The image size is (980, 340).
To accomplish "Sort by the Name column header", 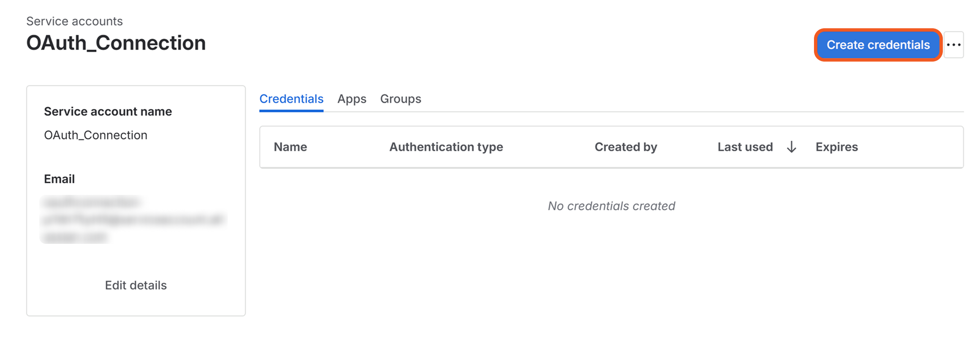I will point(290,147).
